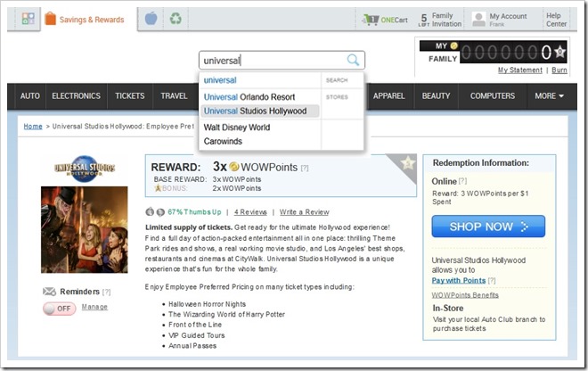Click the blue apple icon tab
This screenshot has width=588, height=371.
tap(151, 18)
